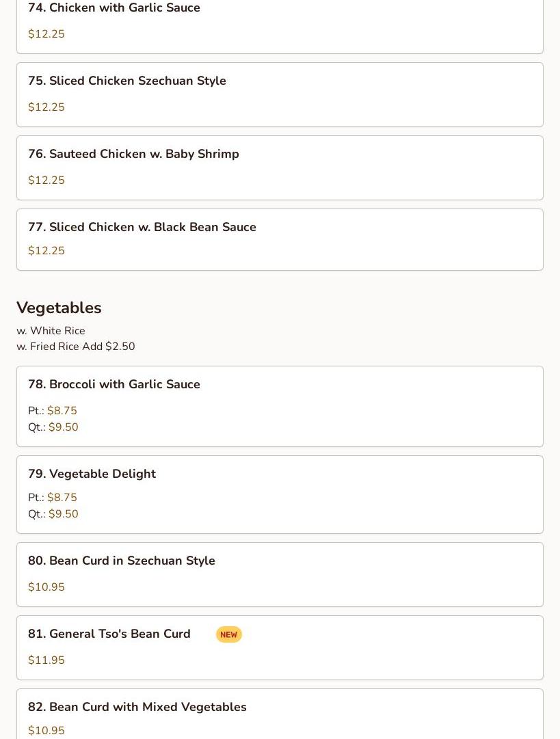Select 79. Vegetable Delight item

coord(280,494)
